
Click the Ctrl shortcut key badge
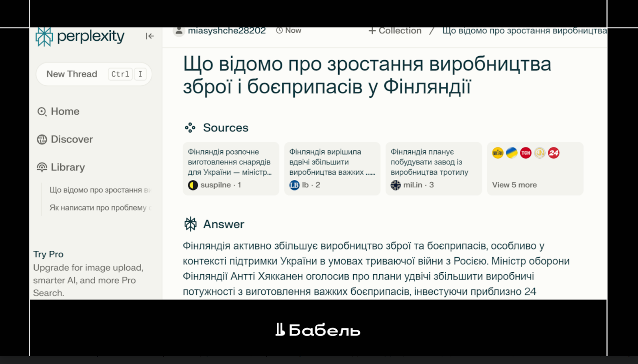pos(120,74)
